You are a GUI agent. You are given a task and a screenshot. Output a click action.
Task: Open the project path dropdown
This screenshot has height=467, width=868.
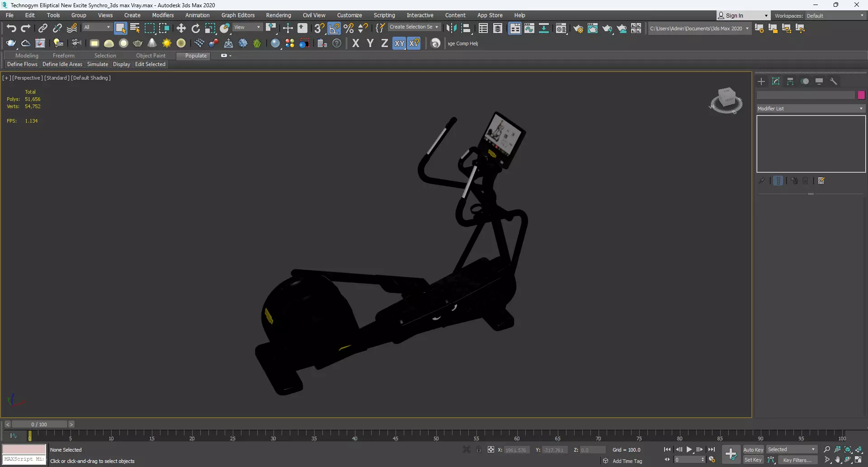(x=699, y=28)
